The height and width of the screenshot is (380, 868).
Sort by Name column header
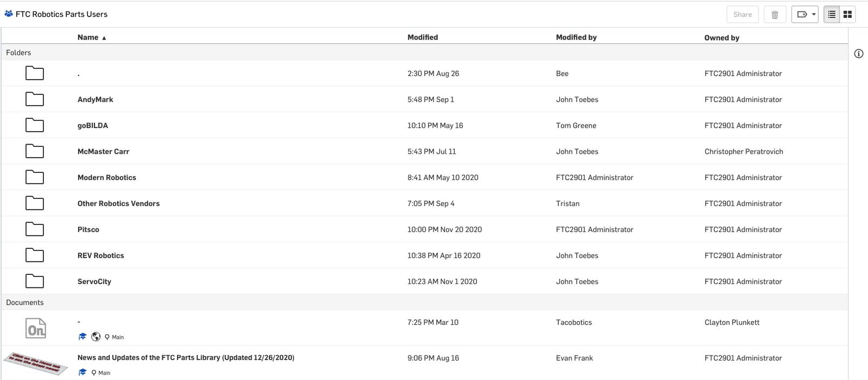(x=88, y=37)
